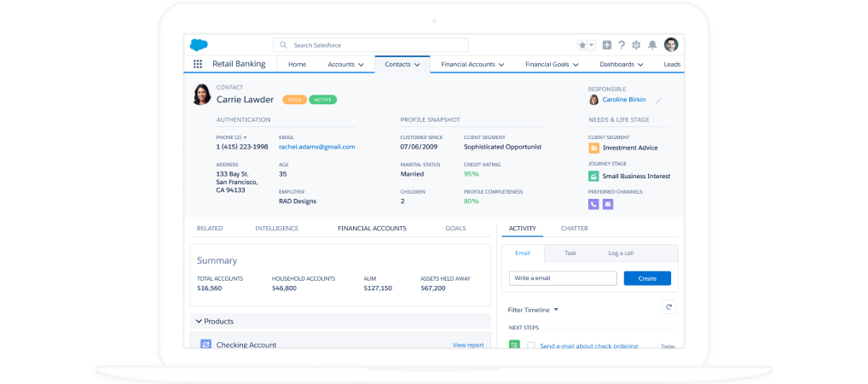The width and height of the screenshot is (868, 384).
Task: Click the Sophisticated Opportunist segment value
Action: [503, 147]
